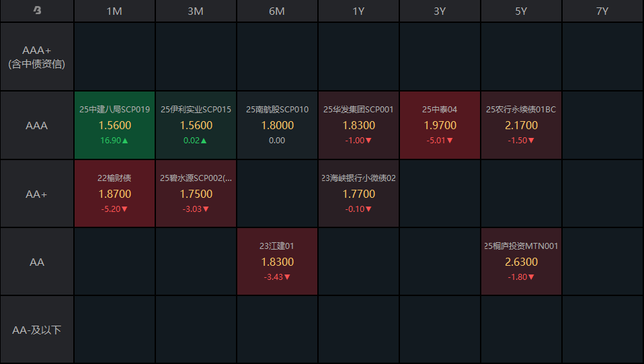
Task: Click the -0.10 down change value
Action: tap(358, 209)
